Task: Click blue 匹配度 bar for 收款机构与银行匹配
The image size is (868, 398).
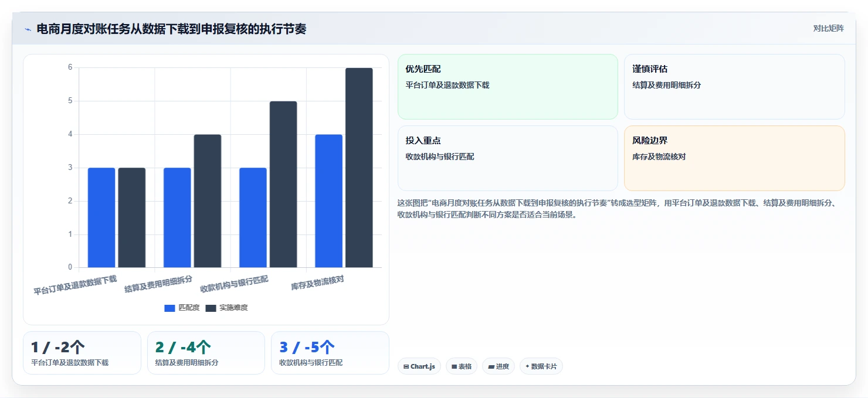Action: [253, 217]
